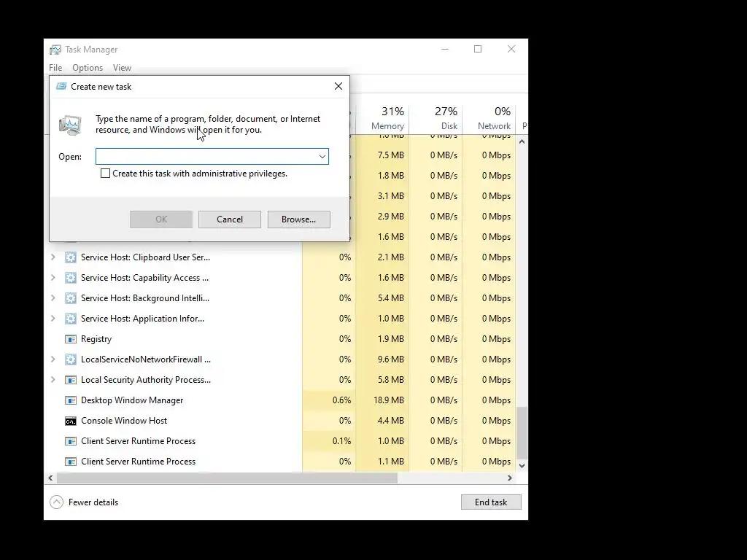Click the Console Window Host icon
Viewport: 747px width, 560px height.
pos(71,421)
